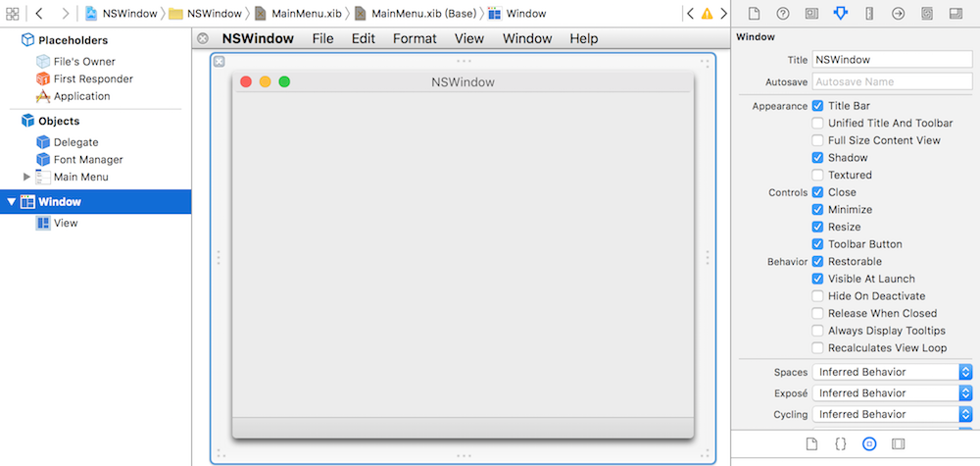Click the MainMenu.xib (Base) breadcrumb
980x466 pixels.
pyautogui.click(x=415, y=13)
